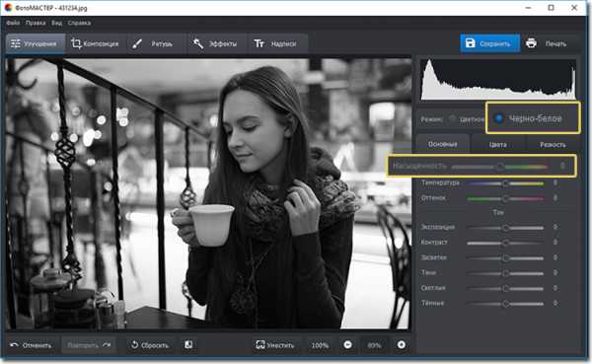Image resolution: width=592 pixels, height=364 pixels.
Task: Click the Контраст slider handle
Action: (505, 243)
